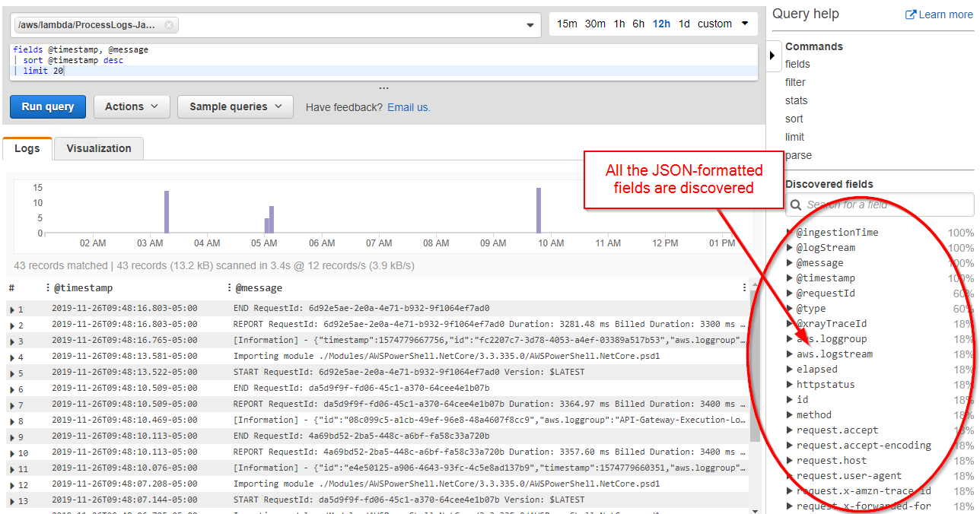Remove the ProcessLogs log group filter tag
This screenshot has width=980, height=514.
point(168,25)
